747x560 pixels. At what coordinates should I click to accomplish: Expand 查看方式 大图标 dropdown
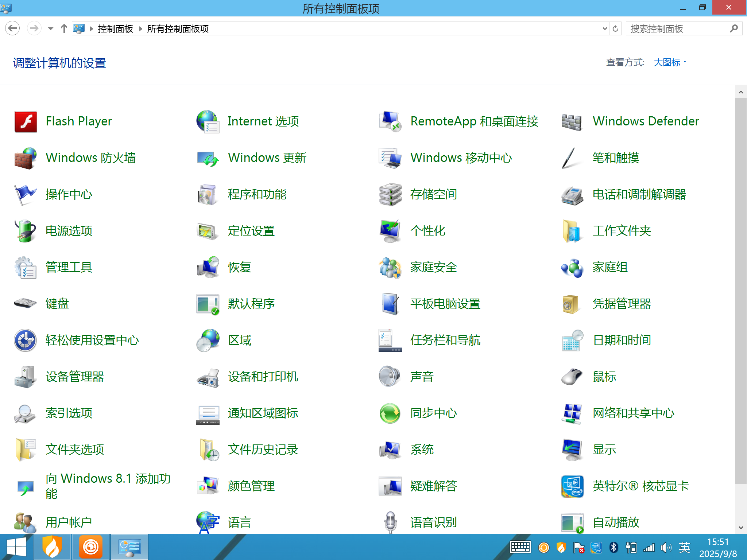pyautogui.click(x=670, y=62)
